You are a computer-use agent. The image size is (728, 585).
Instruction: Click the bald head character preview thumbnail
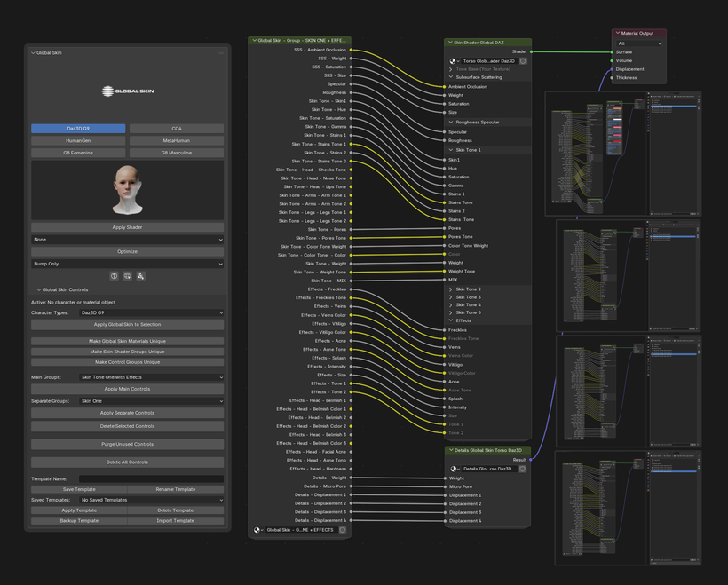point(127,190)
